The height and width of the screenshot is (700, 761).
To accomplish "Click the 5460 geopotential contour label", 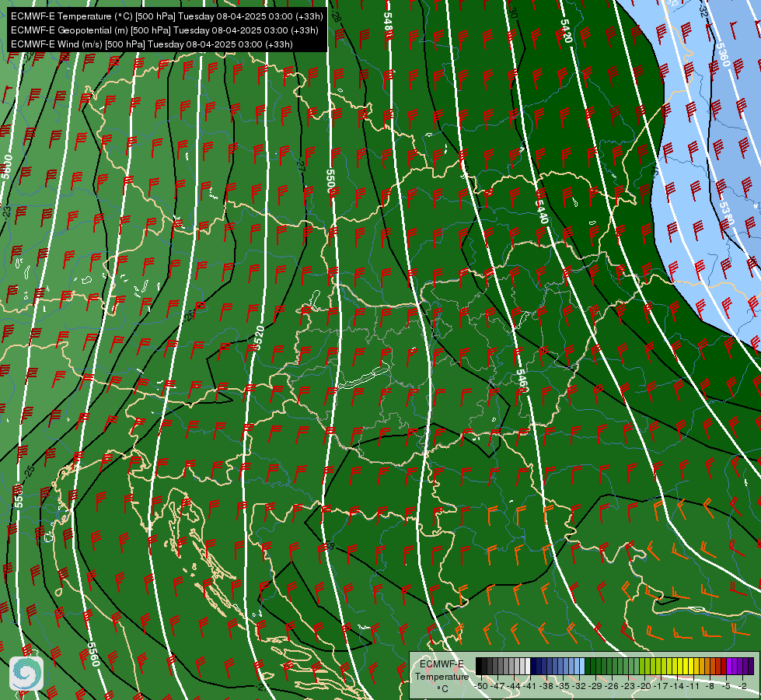I will [x=522, y=381].
